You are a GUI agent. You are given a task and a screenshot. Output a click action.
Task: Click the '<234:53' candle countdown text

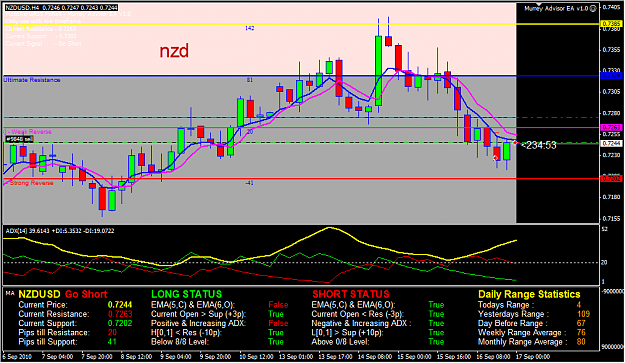539,145
